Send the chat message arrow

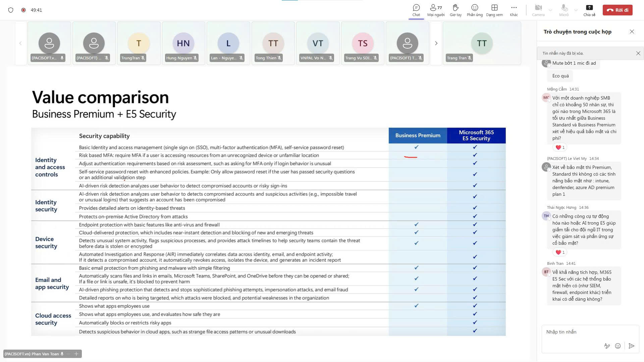coord(632,346)
